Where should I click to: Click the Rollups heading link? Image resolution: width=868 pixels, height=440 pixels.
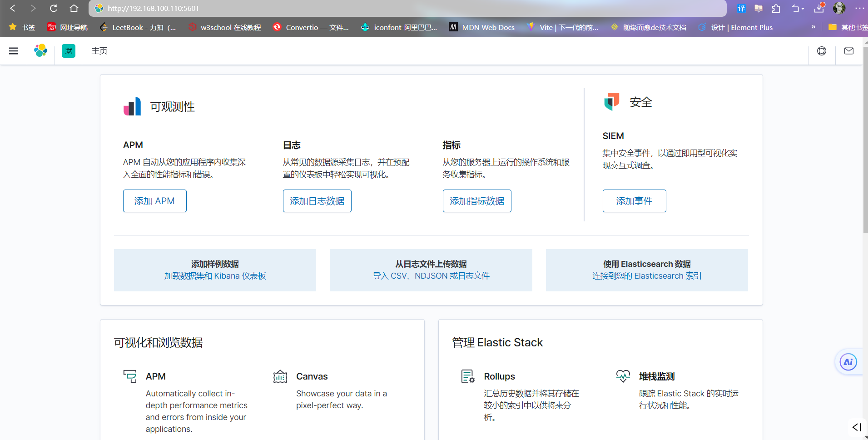[499, 376]
